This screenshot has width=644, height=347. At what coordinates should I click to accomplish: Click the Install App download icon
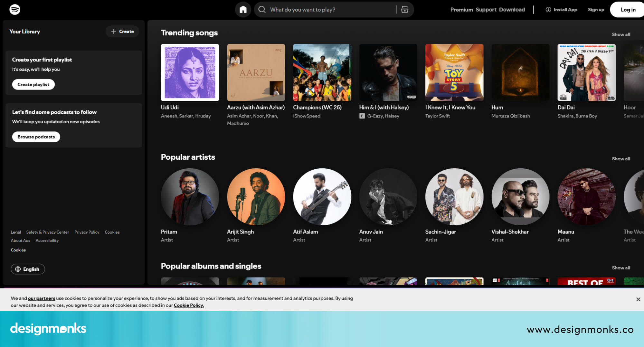pos(548,10)
